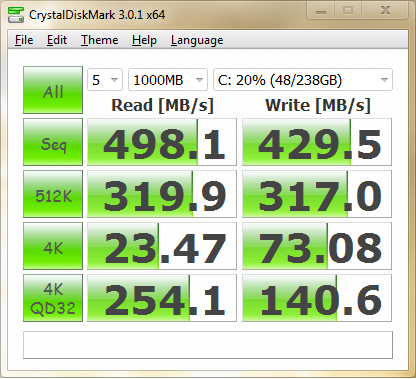Expand the C: drive selection dropdown
The width and height of the screenshot is (416, 379).
pyautogui.click(x=303, y=80)
